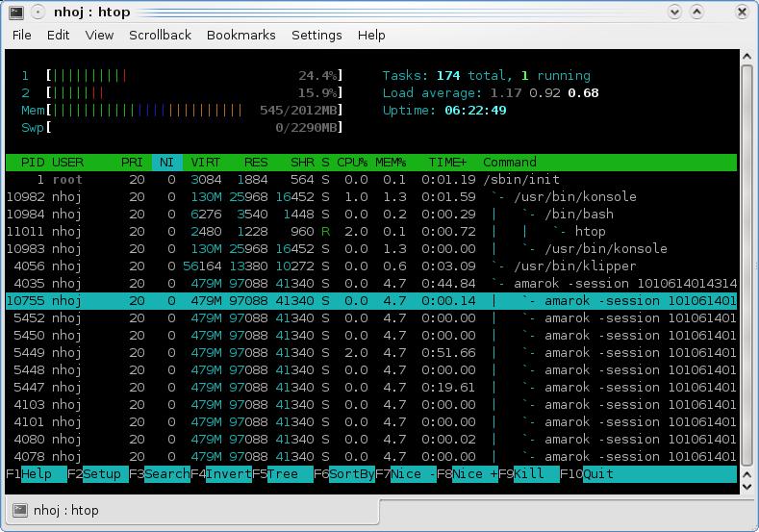Click the terminal icon on the nhoj : htop tab

[x=20, y=510]
